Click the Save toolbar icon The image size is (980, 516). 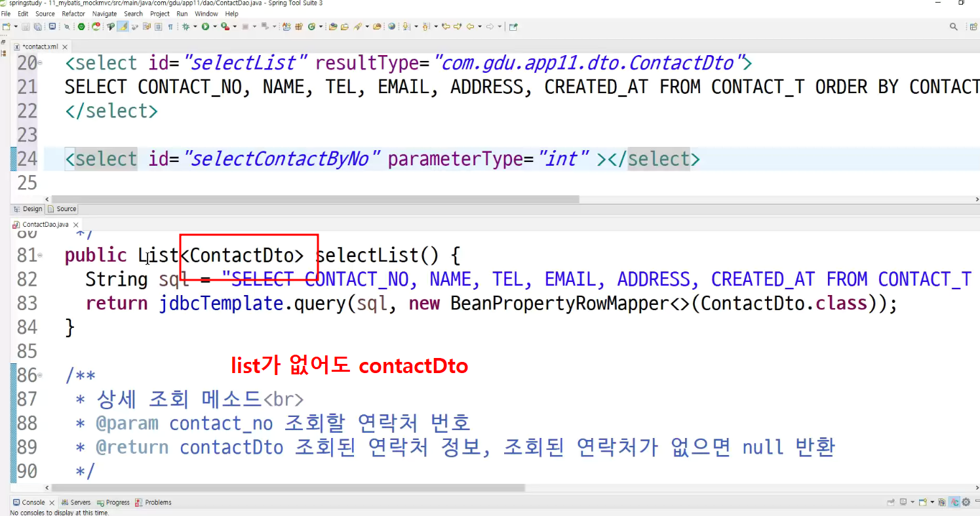click(26, 27)
